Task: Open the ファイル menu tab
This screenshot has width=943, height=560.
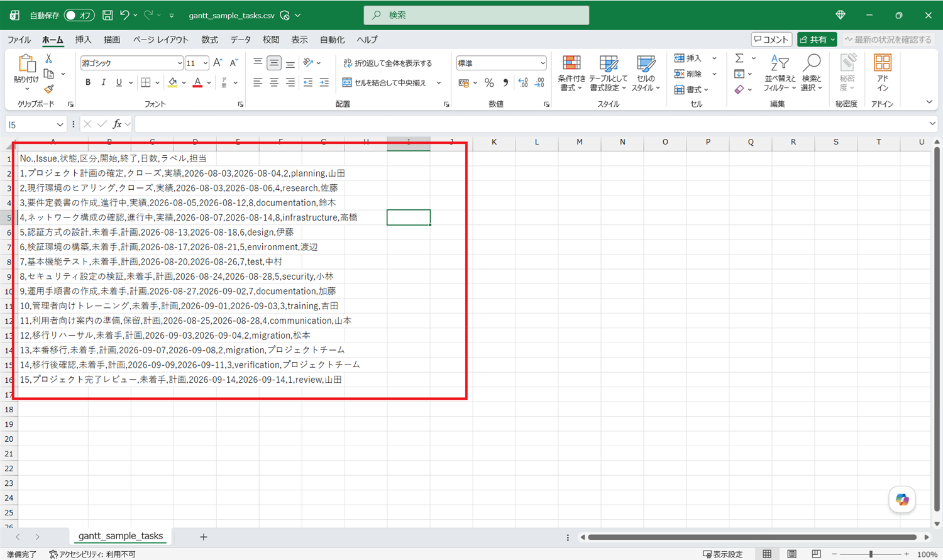Action: tap(19, 40)
